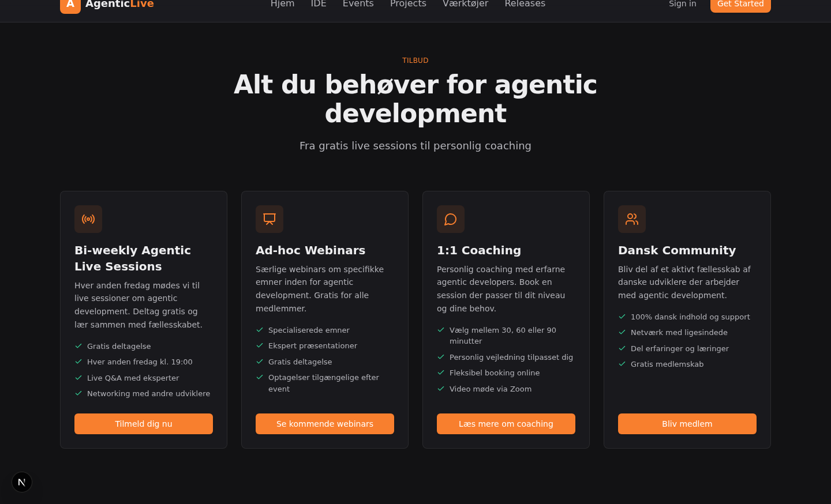This screenshot has height=504, width=831.
Task: Click Se kommende webinars button
Action: [x=325, y=424]
